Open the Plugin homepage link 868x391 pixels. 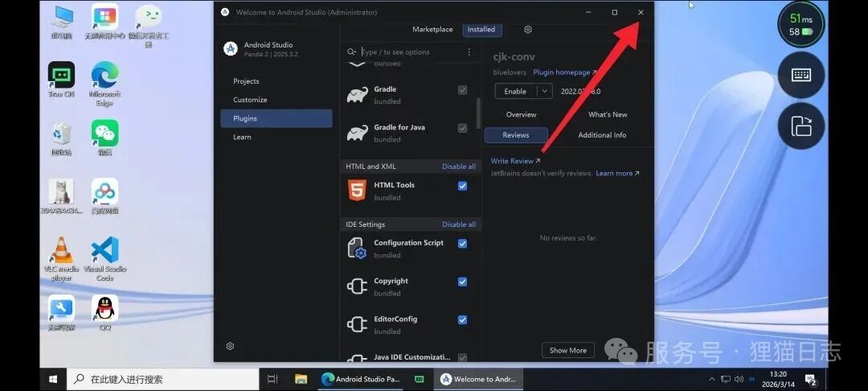(x=565, y=72)
